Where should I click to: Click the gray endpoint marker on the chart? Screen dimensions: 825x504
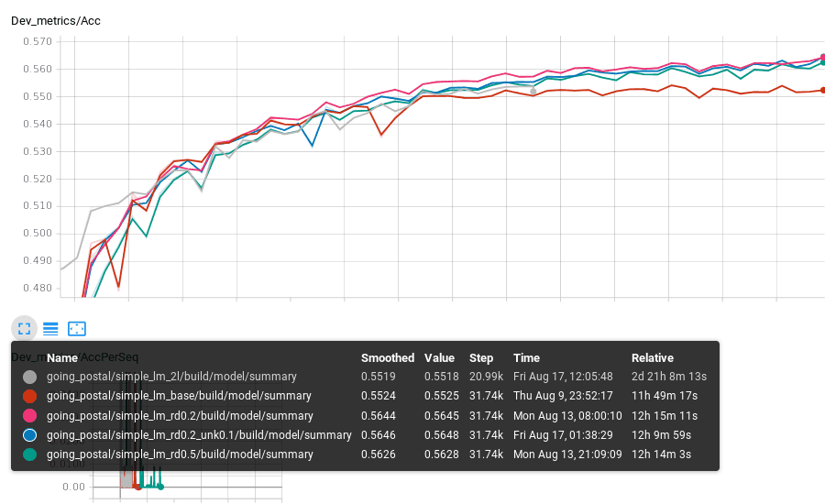point(533,92)
